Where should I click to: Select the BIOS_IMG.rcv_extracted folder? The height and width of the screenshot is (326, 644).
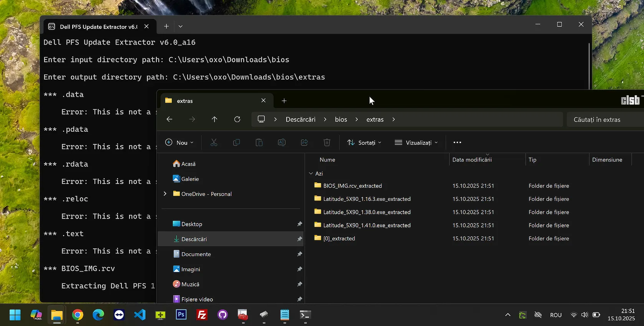tap(352, 186)
